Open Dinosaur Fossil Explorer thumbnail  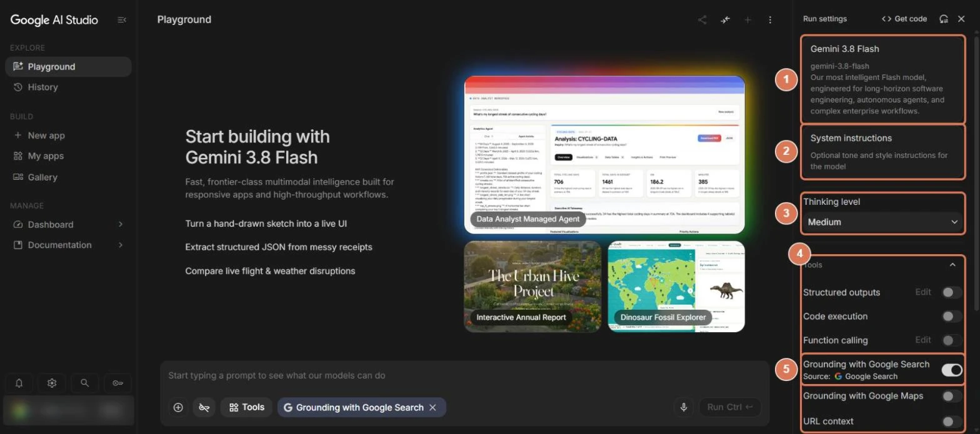tap(676, 287)
